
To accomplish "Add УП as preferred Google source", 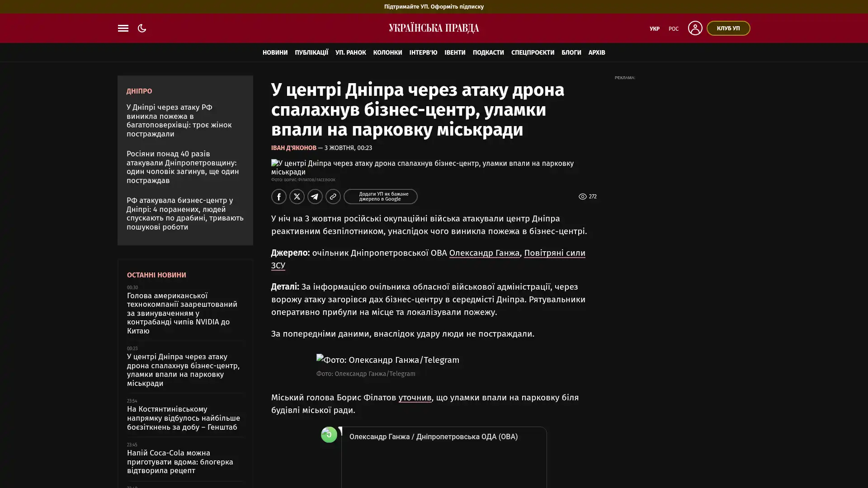I will pyautogui.click(x=380, y=197).
